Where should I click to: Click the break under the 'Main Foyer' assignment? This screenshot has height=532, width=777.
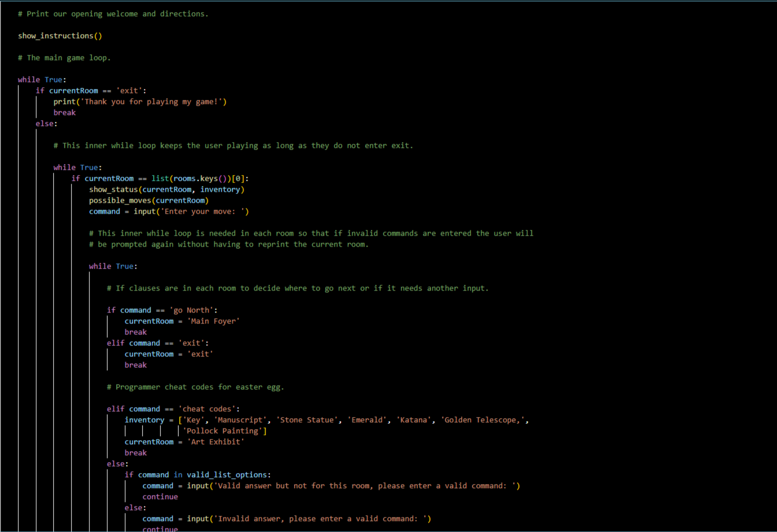[136, 332]
